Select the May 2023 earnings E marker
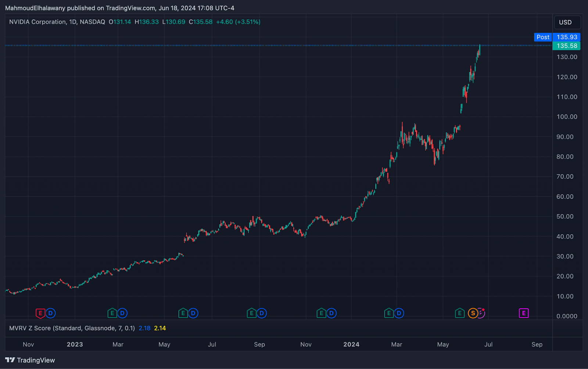The width and height of the screenshot is (588, 369). click(x=183, y=313)
